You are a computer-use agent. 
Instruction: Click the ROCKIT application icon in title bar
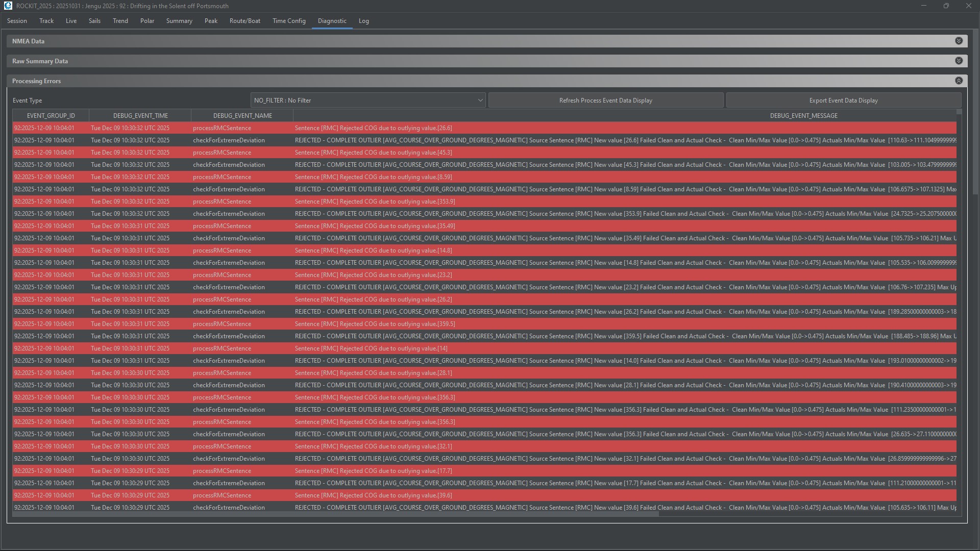coord(8,6)
